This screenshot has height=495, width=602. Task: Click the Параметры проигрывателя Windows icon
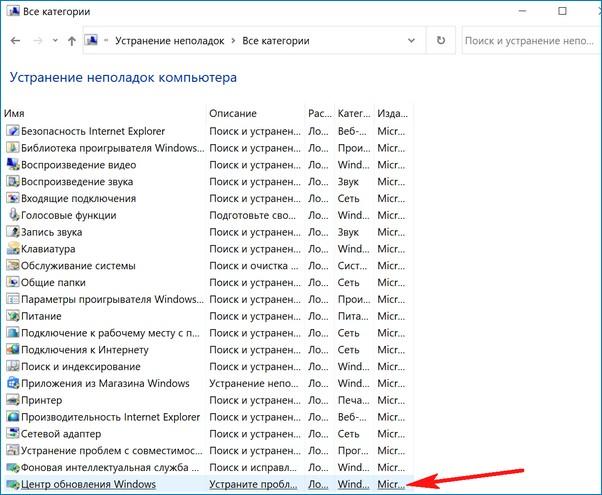[13, 299]
